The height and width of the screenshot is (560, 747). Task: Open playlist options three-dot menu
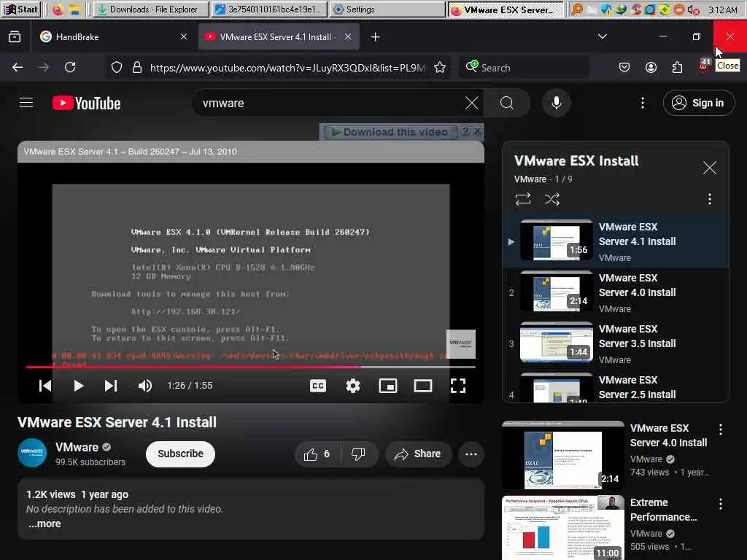point(710,199)
